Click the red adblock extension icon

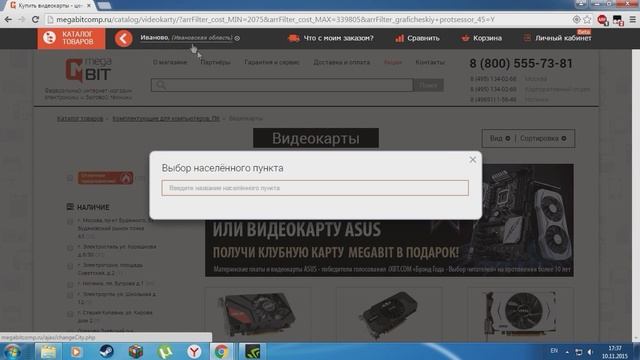pos(602,20)
